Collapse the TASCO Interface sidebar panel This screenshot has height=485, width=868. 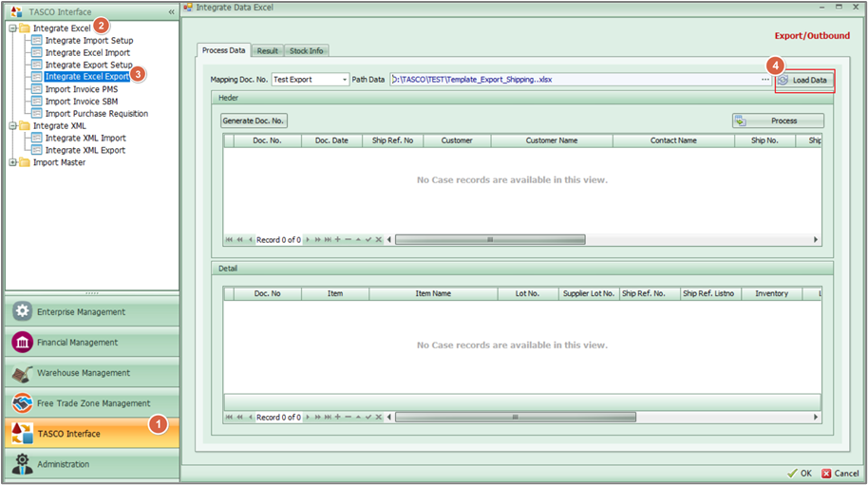click(171, 12)
